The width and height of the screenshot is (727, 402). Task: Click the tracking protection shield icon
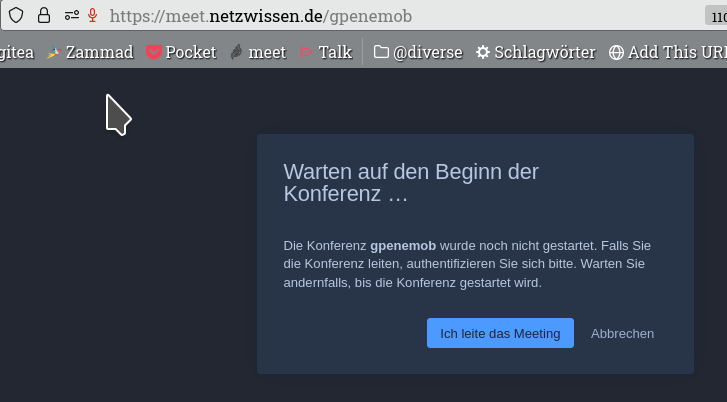16,15
